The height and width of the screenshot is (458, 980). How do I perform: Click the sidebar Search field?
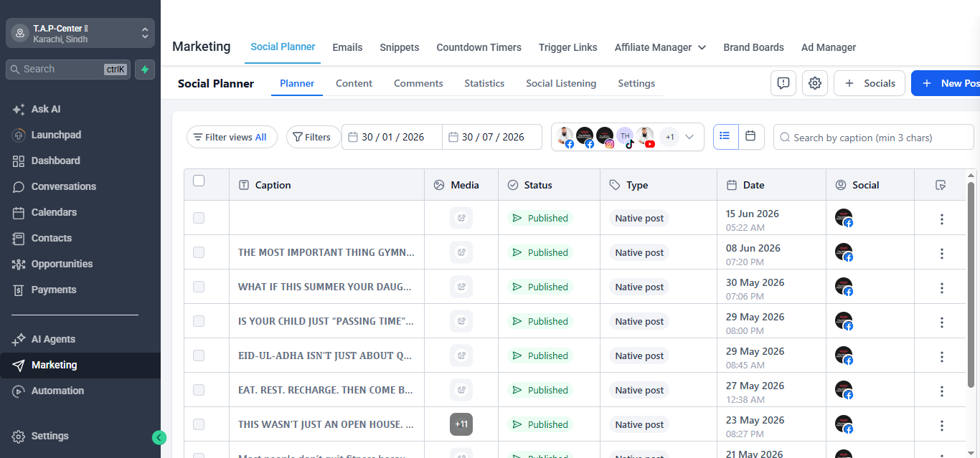pyautogui.click(x=68, y=70)
